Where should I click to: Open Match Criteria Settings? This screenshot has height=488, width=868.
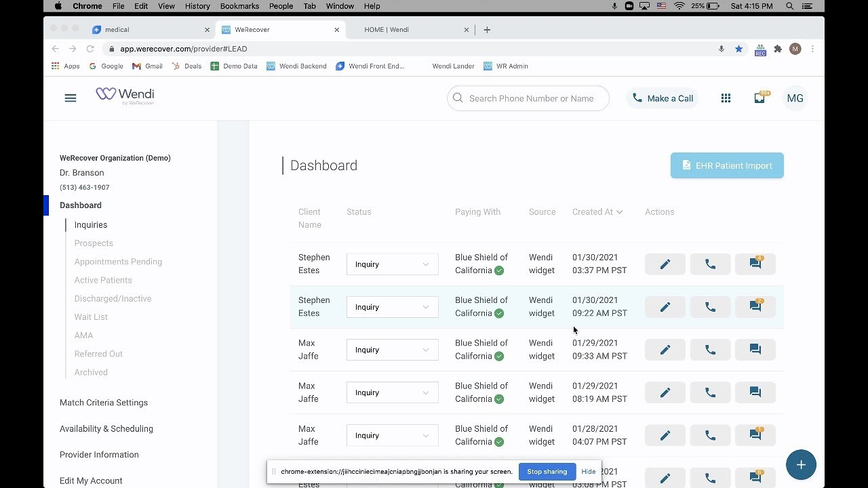point(104,403)
